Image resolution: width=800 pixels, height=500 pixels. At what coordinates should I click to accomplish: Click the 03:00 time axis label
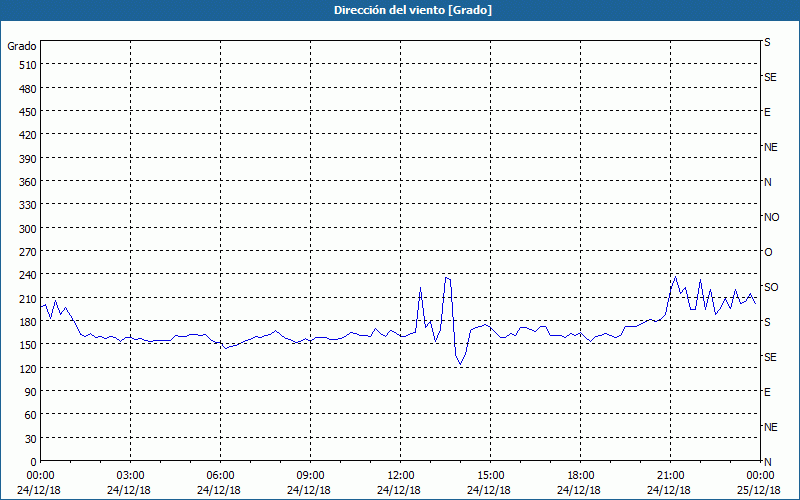[x=131, y=476]
